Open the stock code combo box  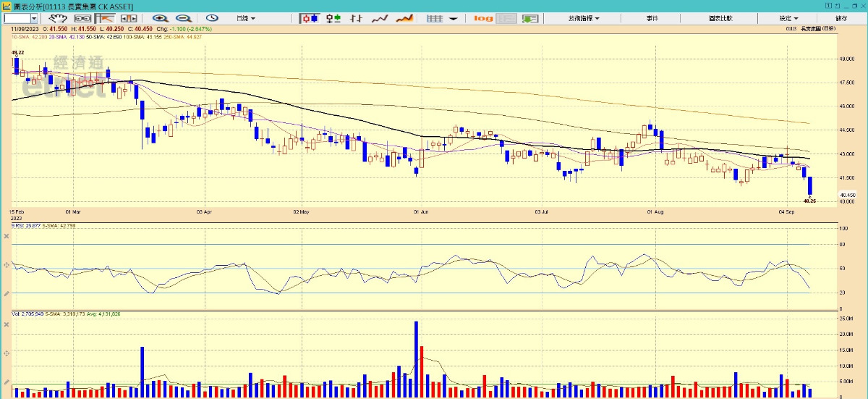coord(21,18)
